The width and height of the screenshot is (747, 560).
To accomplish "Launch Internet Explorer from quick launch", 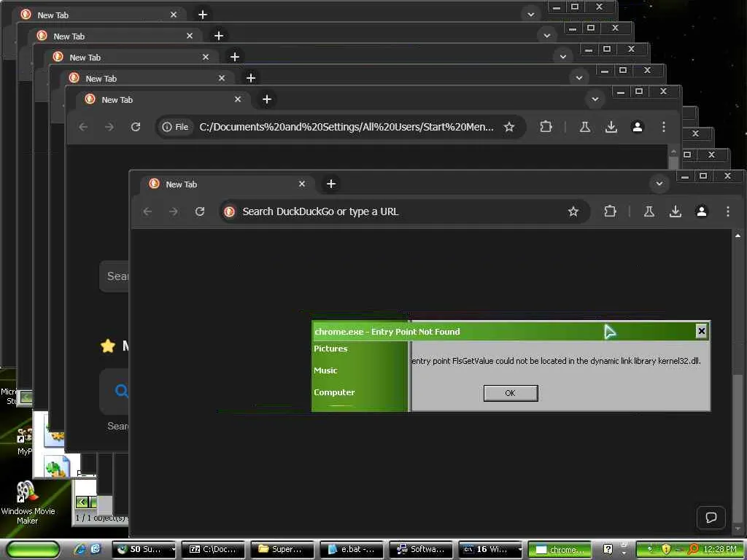I will click(80, 549).
